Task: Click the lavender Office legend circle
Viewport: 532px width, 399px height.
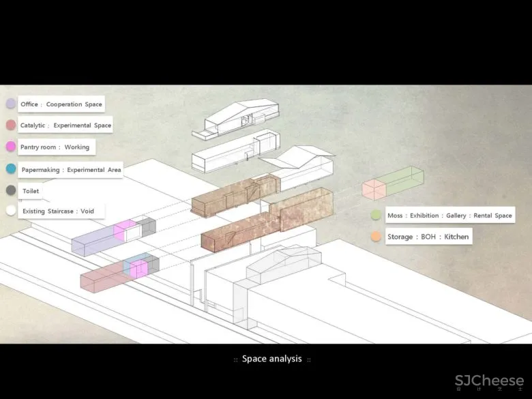Action: pos(11,104)
